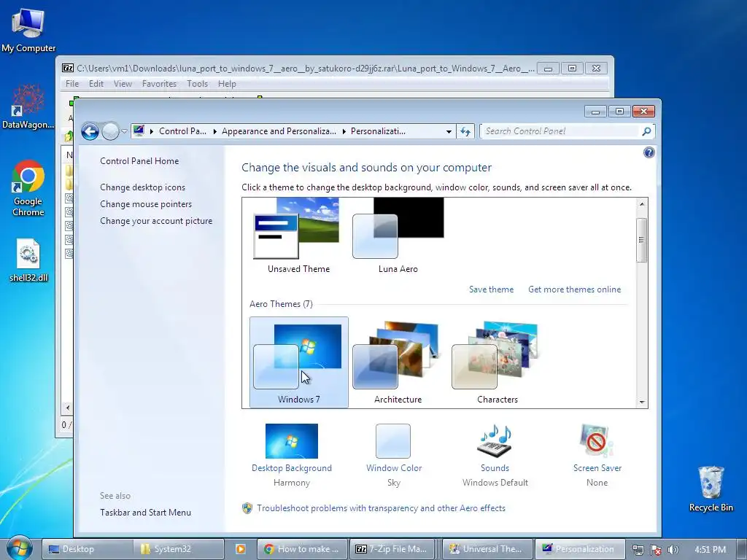Focus the Search Control Panel field
747x560 pixels.
561,131
